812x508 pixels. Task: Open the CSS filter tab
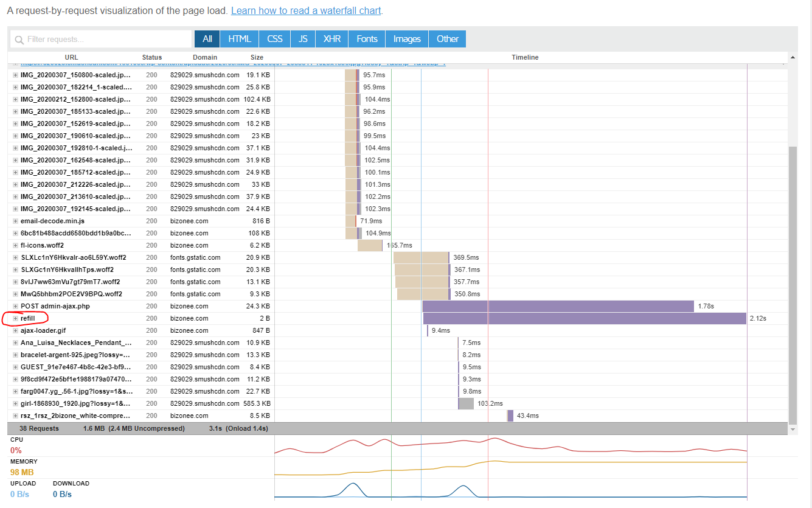coord(275,39)
